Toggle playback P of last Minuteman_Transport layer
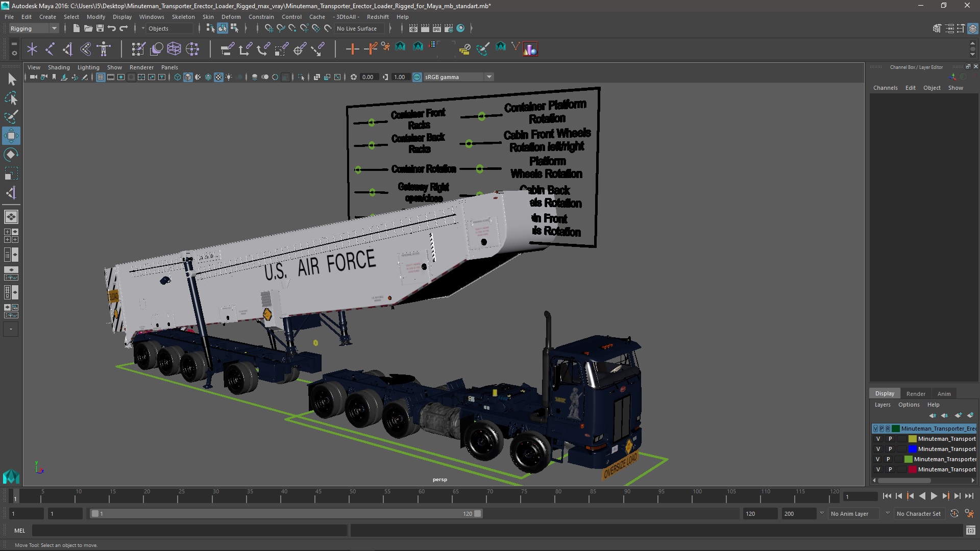The image size is (980, 551). coord(890,469)
